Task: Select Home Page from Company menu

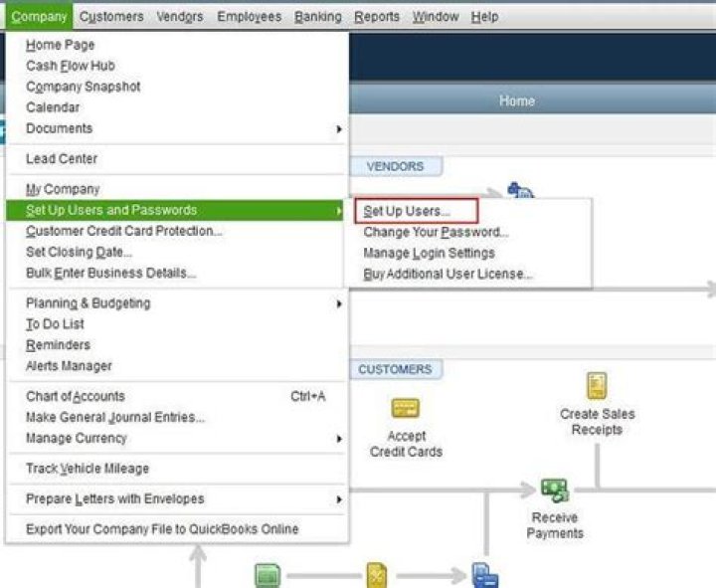Action: click(x=176, y=45)
